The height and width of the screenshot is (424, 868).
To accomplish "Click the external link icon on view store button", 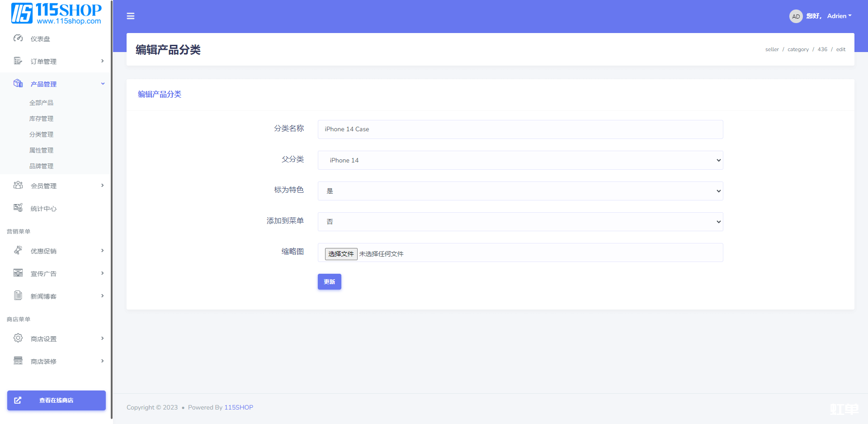I will point(18,400).
